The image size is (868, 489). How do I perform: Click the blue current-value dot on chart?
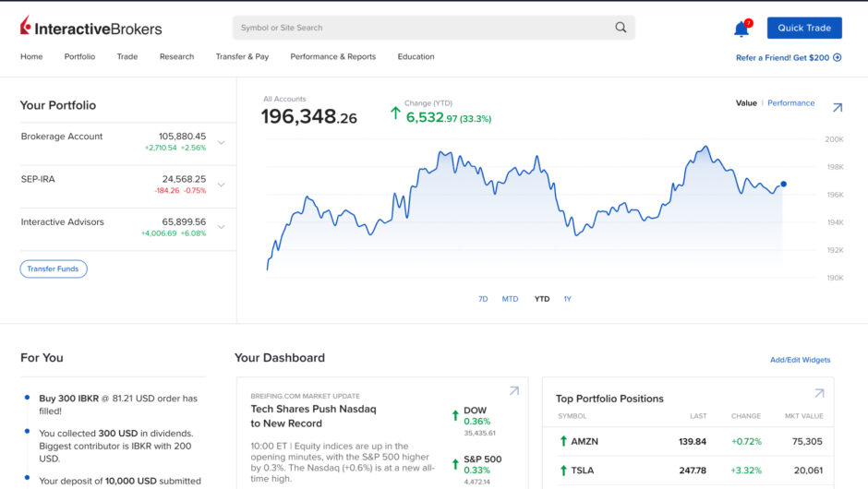[783, 184]
